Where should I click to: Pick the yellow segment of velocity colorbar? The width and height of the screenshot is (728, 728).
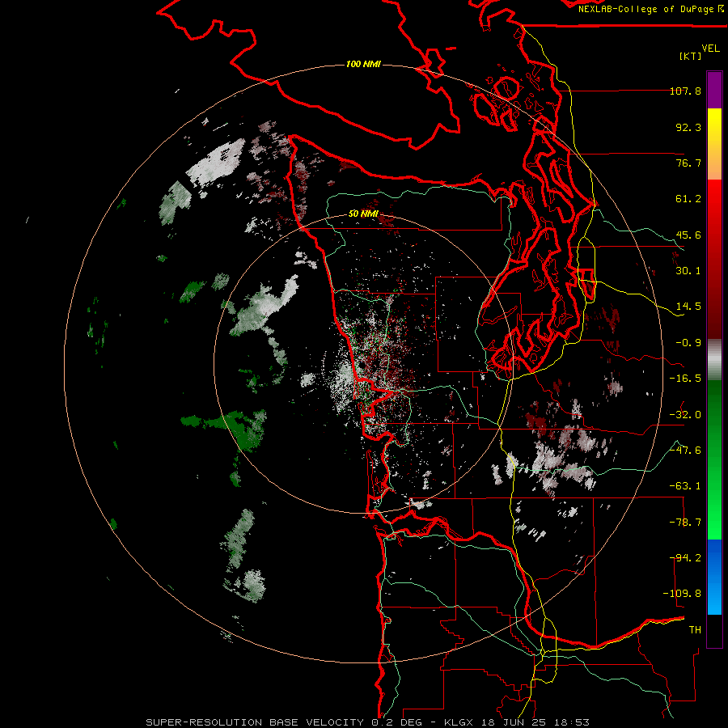pos(714,128)
